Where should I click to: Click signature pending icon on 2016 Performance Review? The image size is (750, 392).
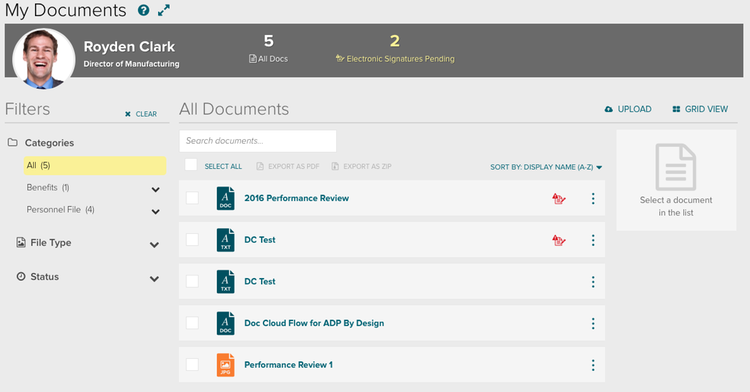click(559, 198)
